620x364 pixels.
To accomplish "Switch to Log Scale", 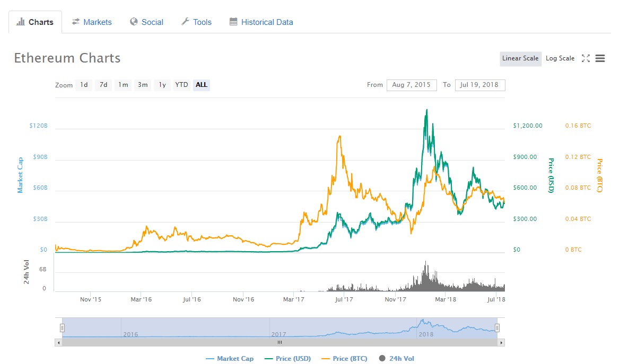I will (560, 58).
